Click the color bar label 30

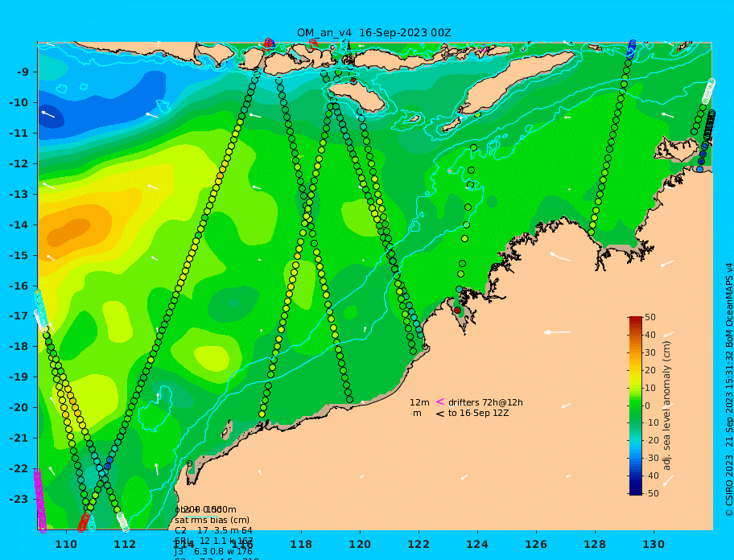(x=650, y=352)
